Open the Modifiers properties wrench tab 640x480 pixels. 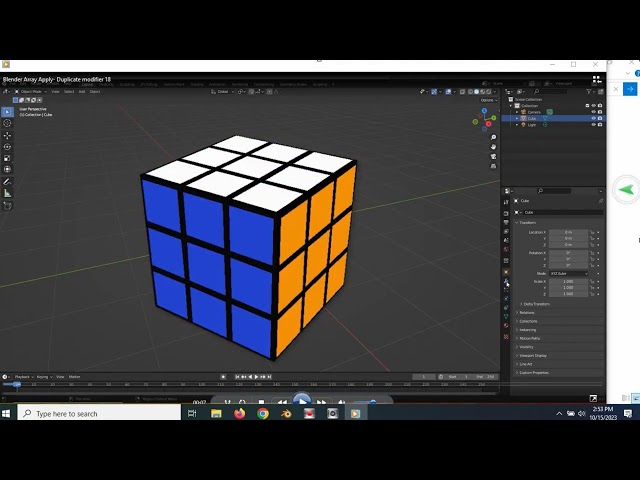[506, 281]
